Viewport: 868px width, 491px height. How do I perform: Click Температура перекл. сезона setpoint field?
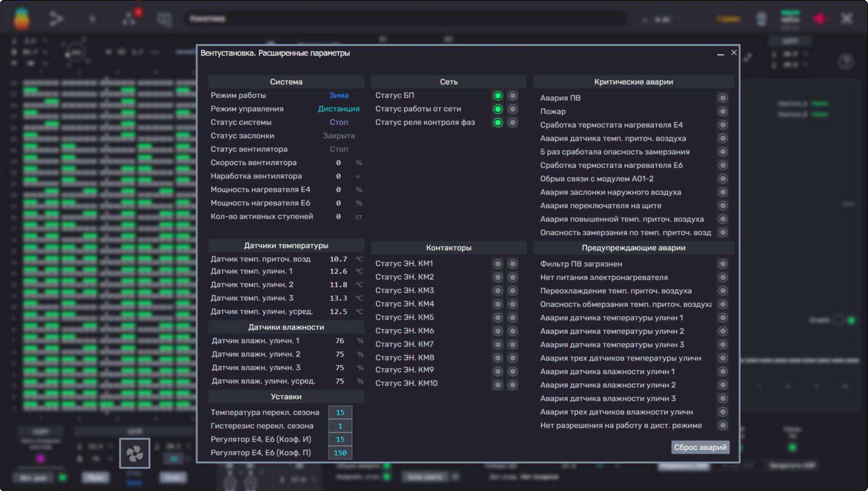340,412
